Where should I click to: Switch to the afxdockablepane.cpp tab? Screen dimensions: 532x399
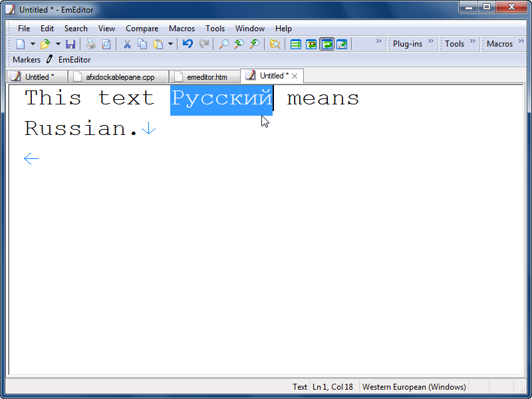pos(118,77)
